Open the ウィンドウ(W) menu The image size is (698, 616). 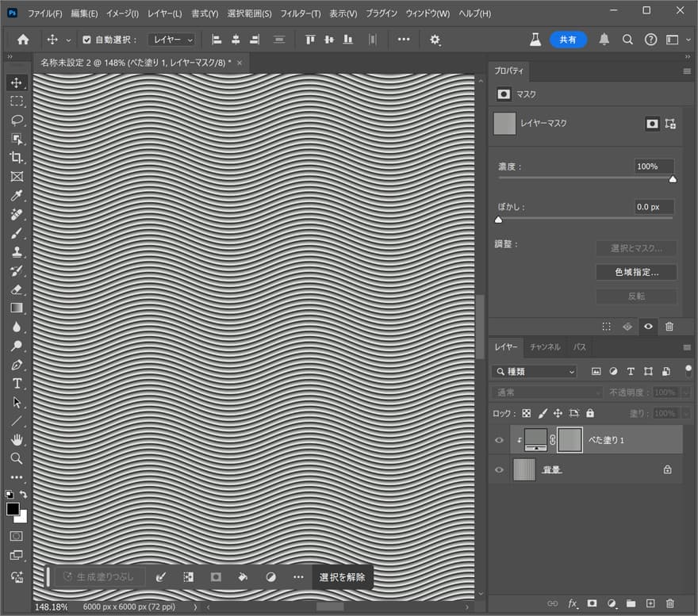pyautogui.click(x=428, y=13)
